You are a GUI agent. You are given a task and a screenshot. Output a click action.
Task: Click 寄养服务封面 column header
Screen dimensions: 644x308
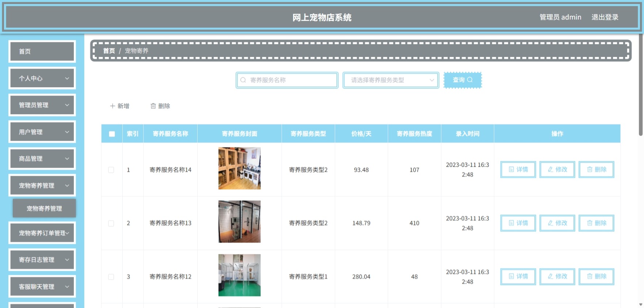coord(240,134)
